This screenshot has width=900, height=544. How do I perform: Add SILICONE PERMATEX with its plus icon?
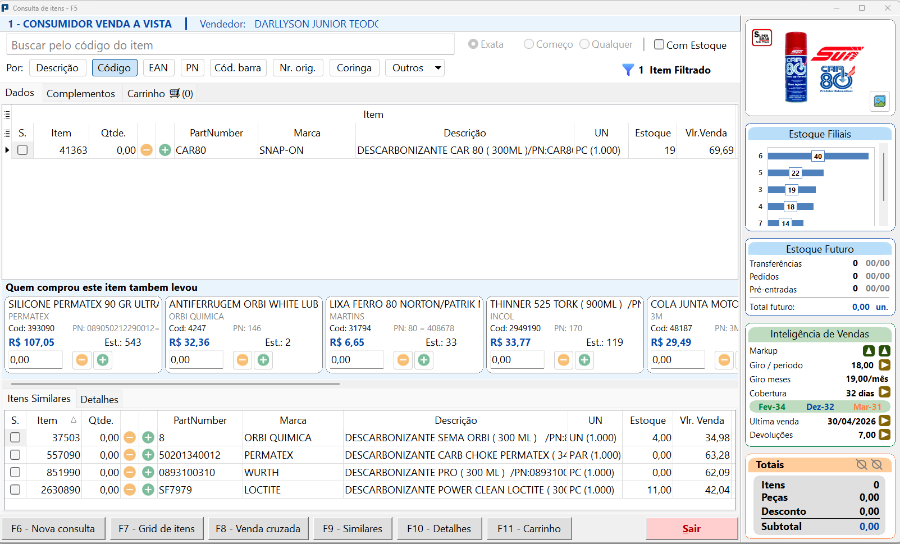tap(103, 360)
